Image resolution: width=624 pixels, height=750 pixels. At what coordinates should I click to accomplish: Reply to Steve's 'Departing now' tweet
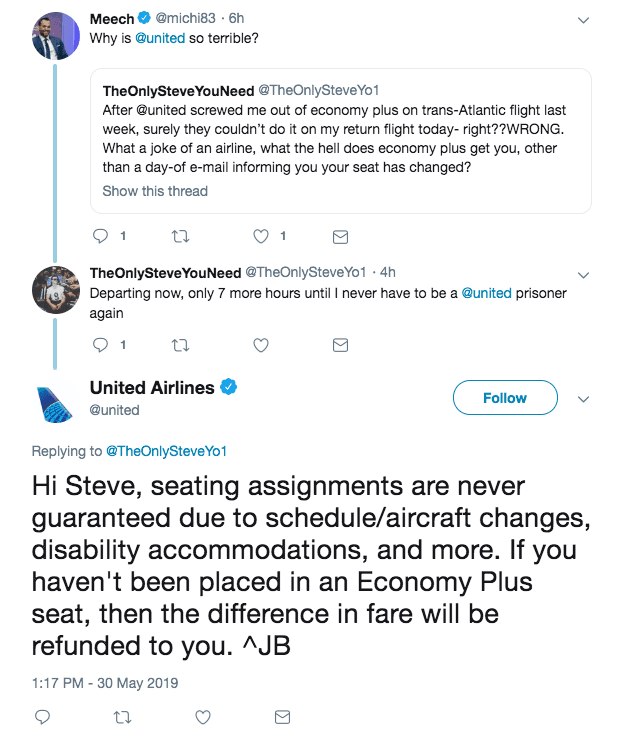pyautogui.click(x=99, y=345)
